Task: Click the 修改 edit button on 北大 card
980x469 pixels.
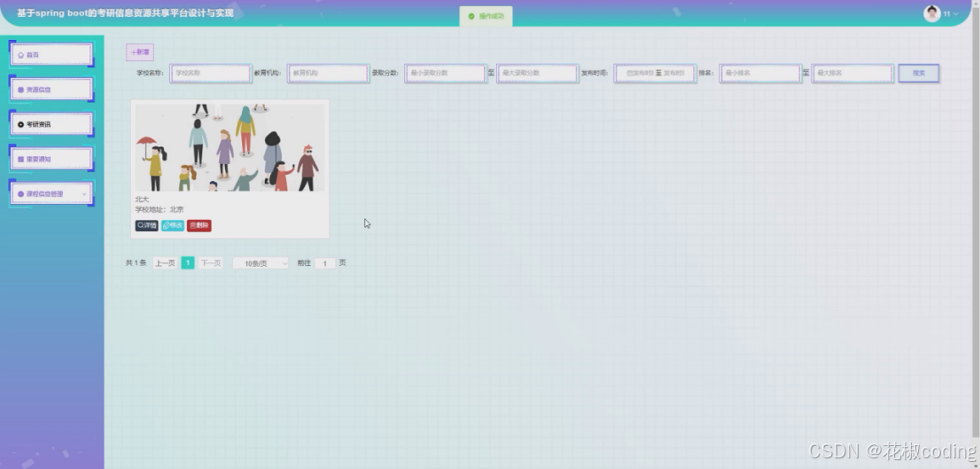Action: coord(173,226)
